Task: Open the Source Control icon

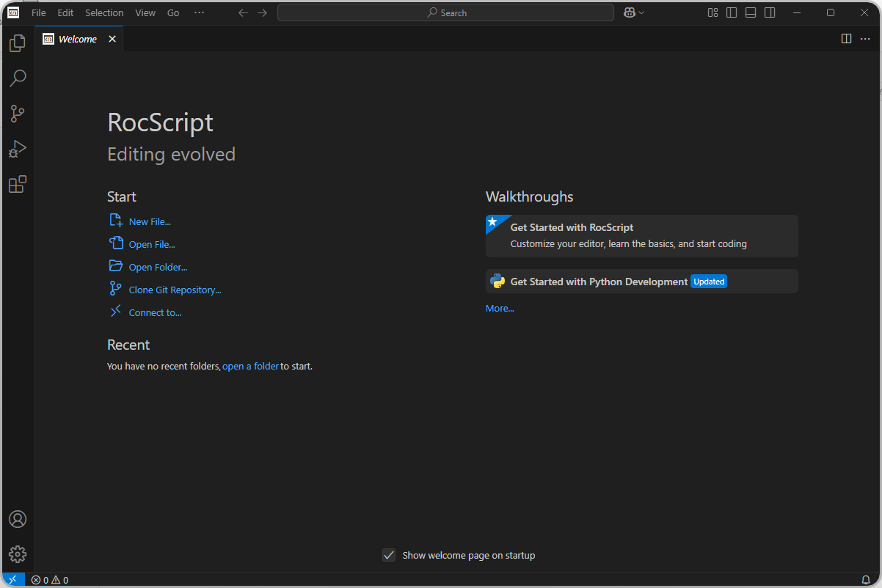Action: 17,113
